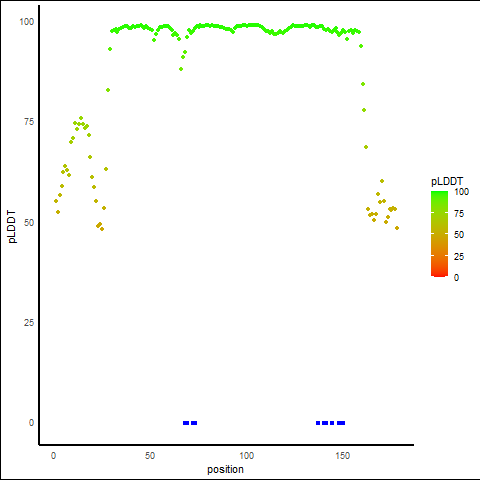Click the x-axis tick label 50
This screenshot has height=480, width=480.
[150, 456]
